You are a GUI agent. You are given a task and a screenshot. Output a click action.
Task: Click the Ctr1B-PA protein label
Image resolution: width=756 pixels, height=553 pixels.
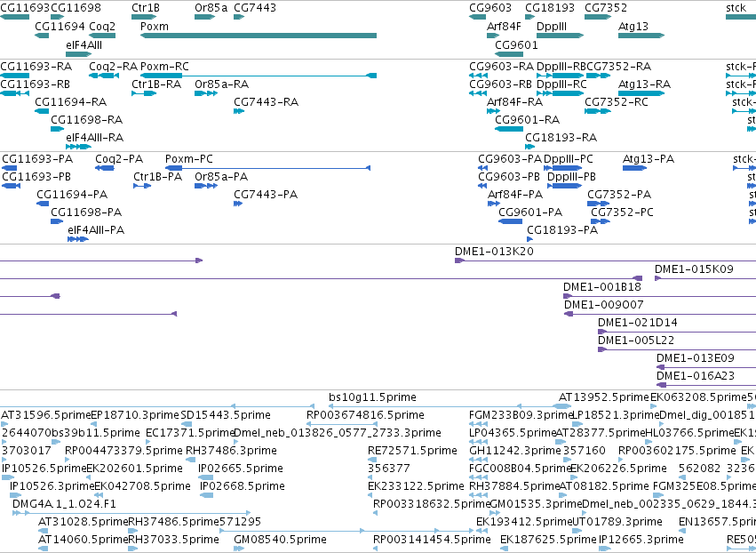click(157, 177)
